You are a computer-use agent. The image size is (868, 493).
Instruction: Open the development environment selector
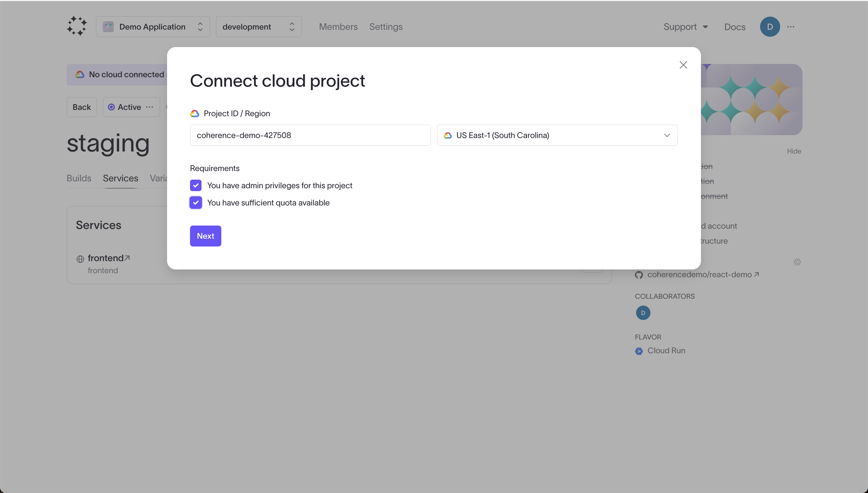point(259,27)
